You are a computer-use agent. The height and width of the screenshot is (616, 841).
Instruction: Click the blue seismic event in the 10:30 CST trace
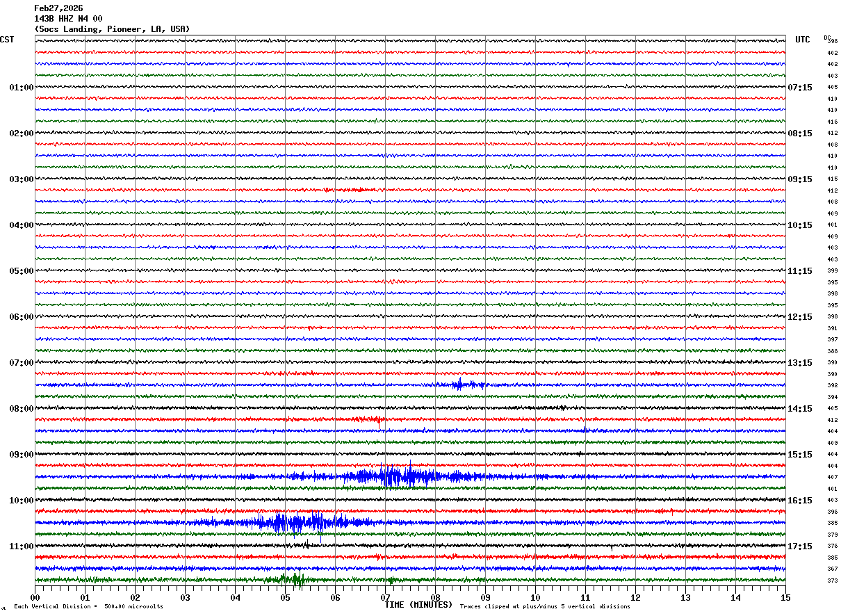[292, 522]
